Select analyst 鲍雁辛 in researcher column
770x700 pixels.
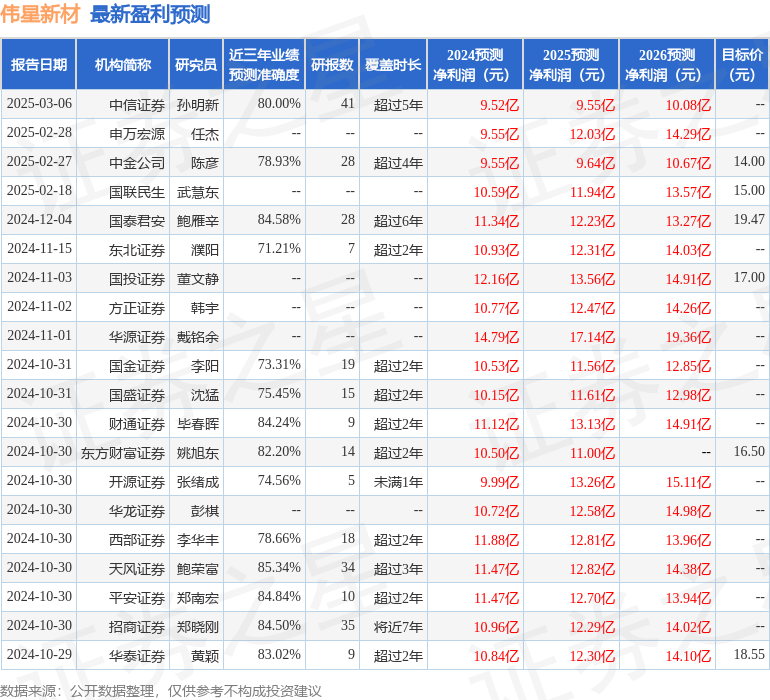point(198,220)
